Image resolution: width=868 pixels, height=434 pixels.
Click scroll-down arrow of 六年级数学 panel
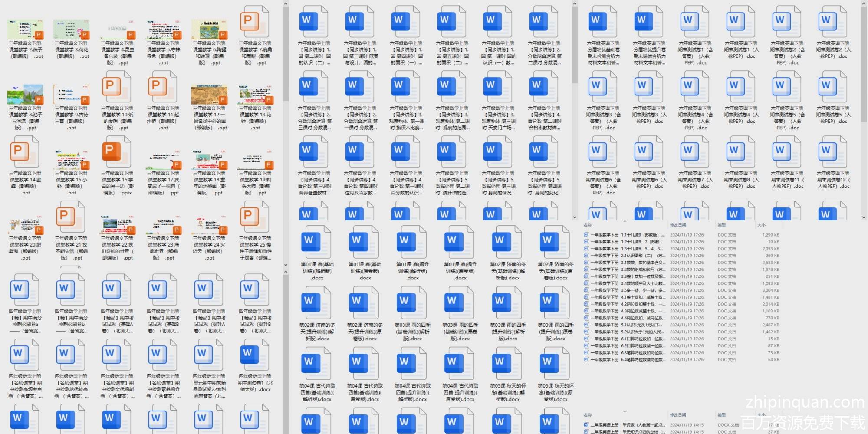click(575, 217)
